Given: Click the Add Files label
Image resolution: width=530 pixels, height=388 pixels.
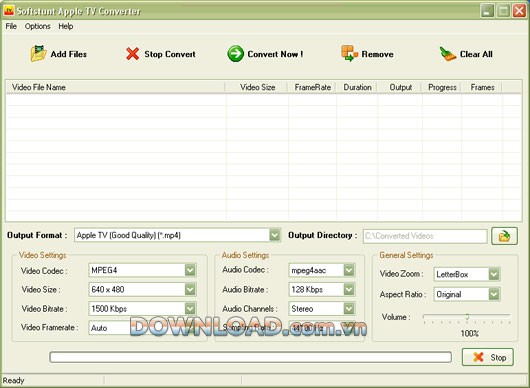Looking at the screenshot, I should pos(69,54).
